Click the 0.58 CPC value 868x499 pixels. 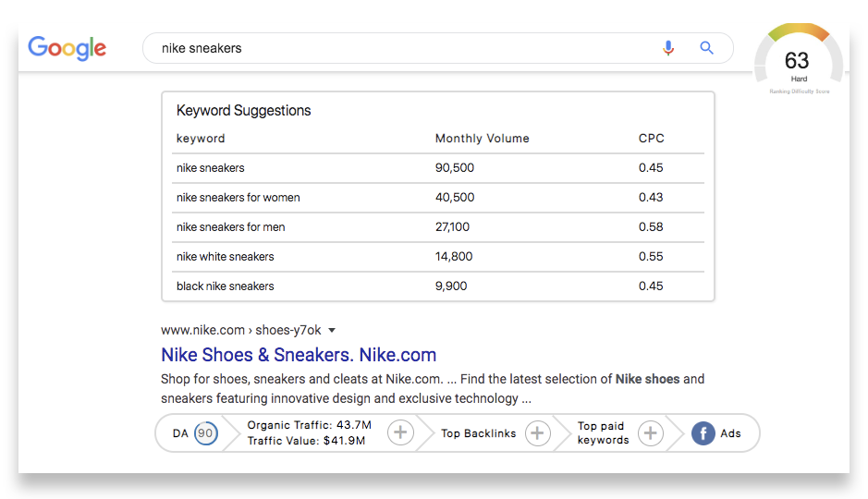coord(651,226)
